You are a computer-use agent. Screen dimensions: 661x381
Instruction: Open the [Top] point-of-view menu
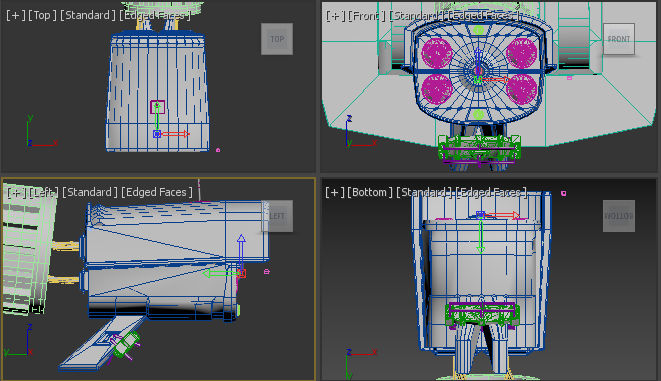point(42,15)
